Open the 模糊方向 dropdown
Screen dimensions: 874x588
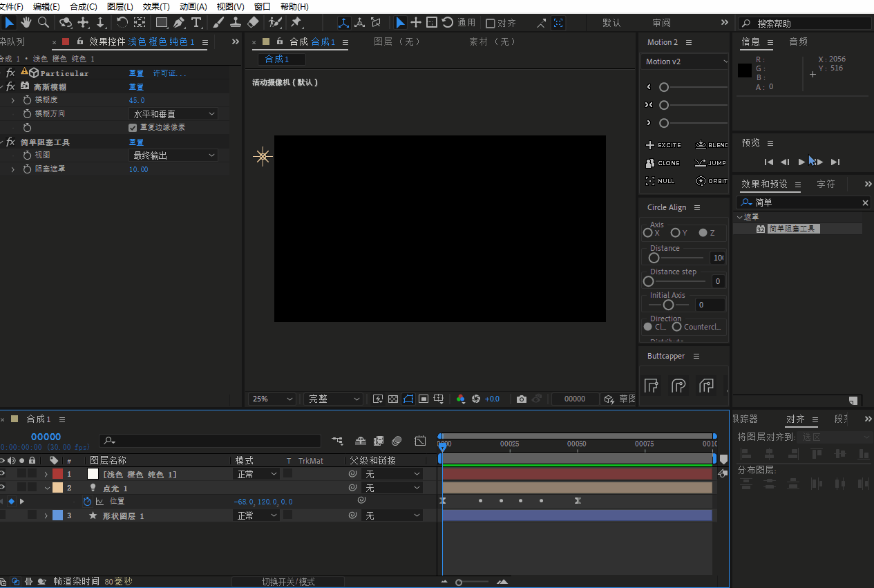173,114
